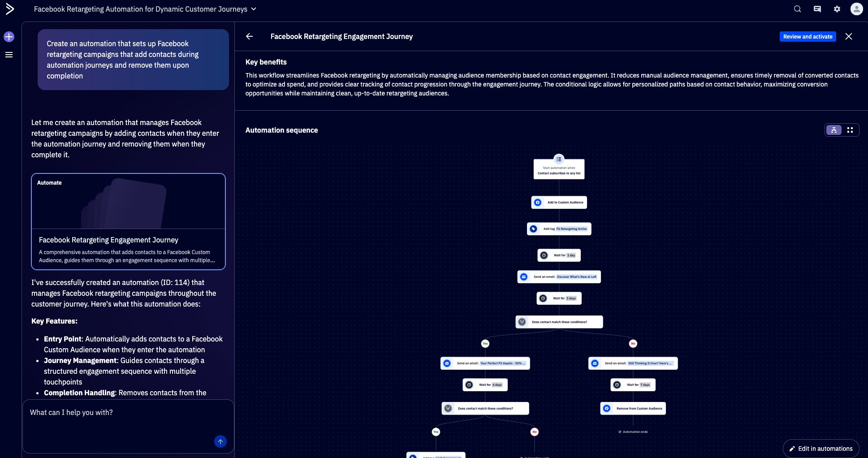Select the Wait for 1 day node

(x=559, y=255)
